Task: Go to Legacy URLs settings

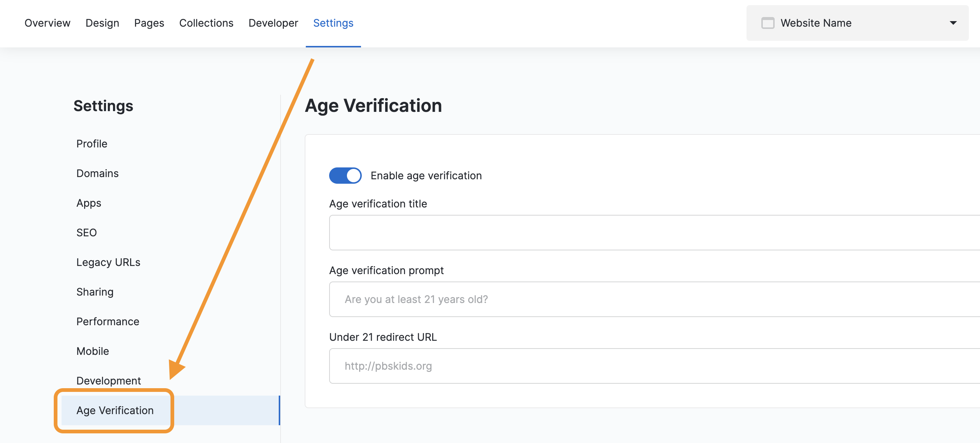Action: pyautogui.click(x=108, y=262)
